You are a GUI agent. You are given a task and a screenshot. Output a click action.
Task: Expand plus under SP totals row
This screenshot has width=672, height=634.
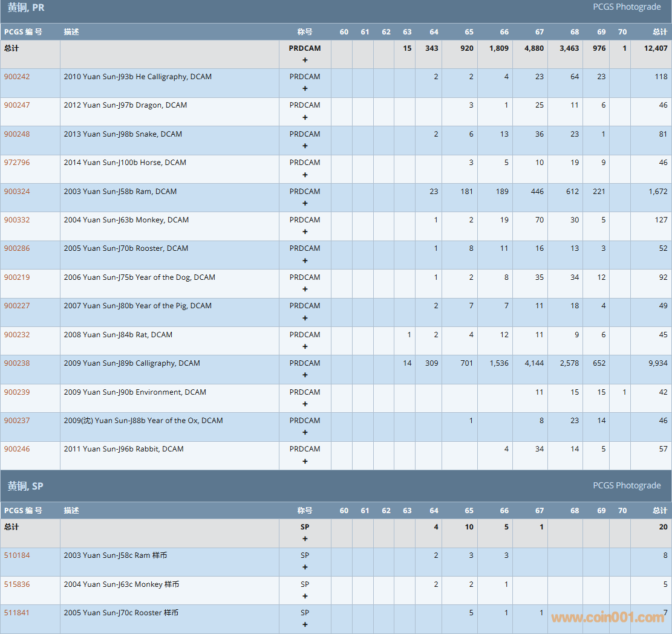[305, 539]
